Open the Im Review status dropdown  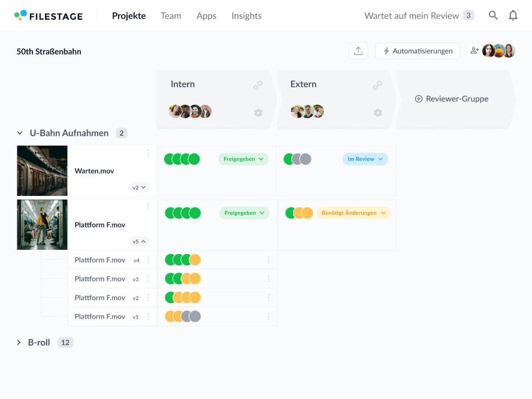pyautogui.click(x=365, y=159)
